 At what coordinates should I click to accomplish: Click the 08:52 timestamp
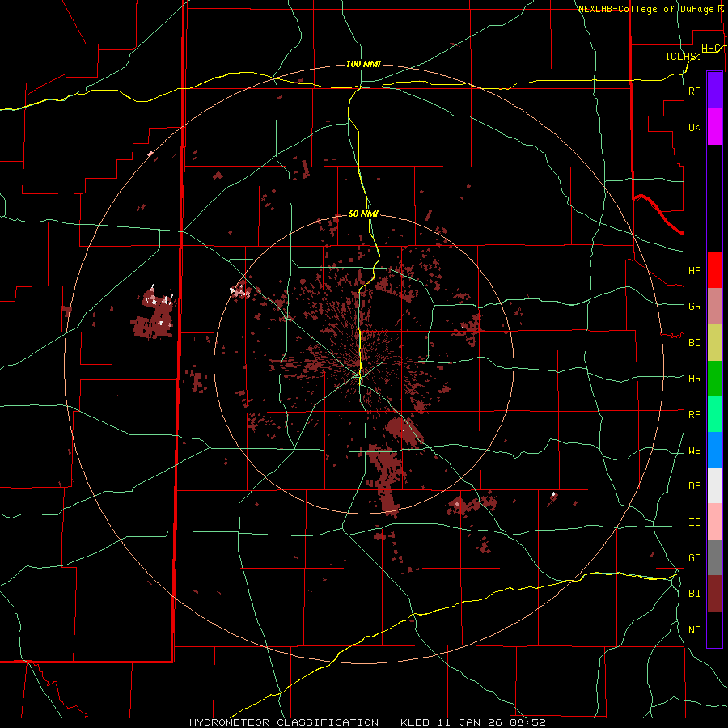[527, 722]
